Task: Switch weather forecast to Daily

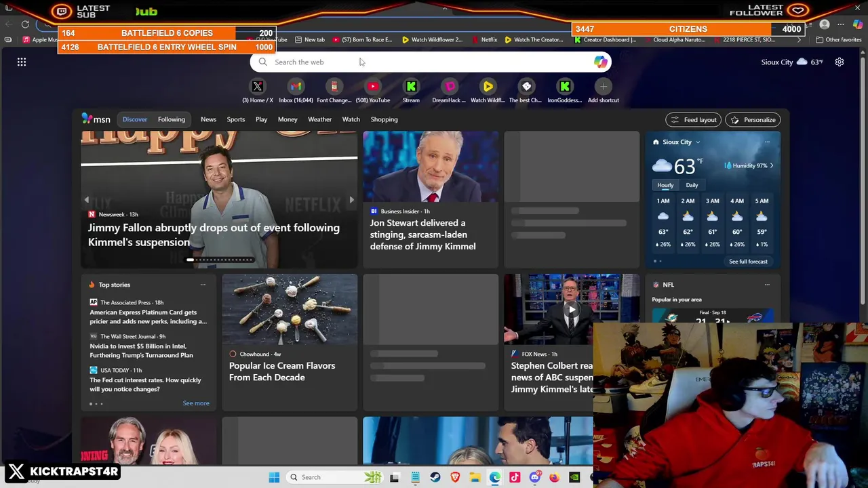Action: tap(692, 185)
